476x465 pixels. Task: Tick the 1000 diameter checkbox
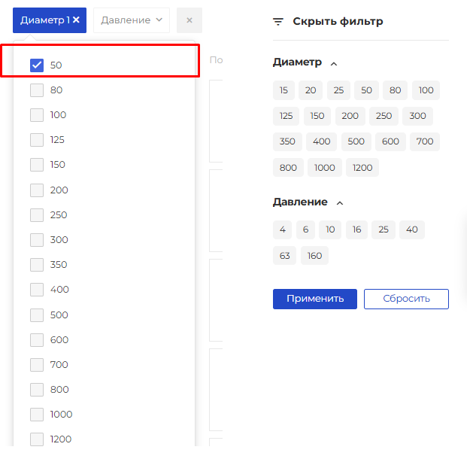[x=37, y=415]
